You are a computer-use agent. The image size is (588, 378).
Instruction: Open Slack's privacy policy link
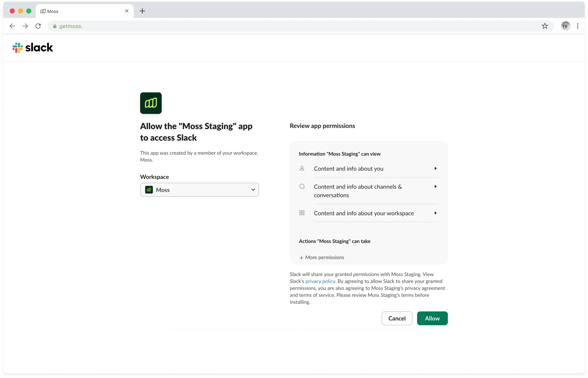[320, 281]
